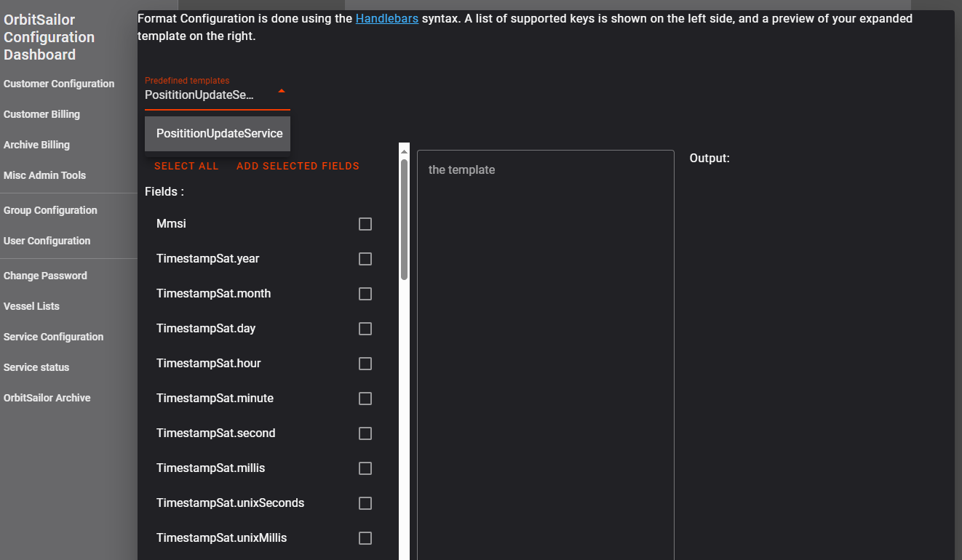This screenshot has width=962, height=560.
Task: Open Vessel Lists in sidebar
Action: [x=31, y=306]
